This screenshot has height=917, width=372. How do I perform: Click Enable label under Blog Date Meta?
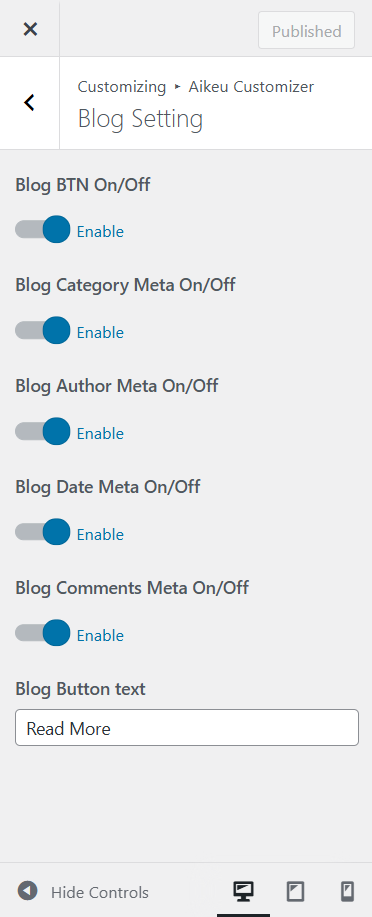point(101,535)
